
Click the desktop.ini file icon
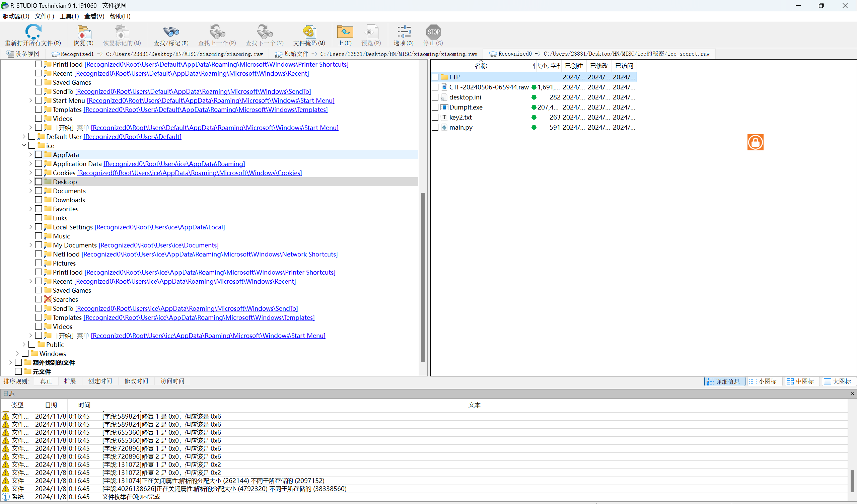click(x=444, y=97)
